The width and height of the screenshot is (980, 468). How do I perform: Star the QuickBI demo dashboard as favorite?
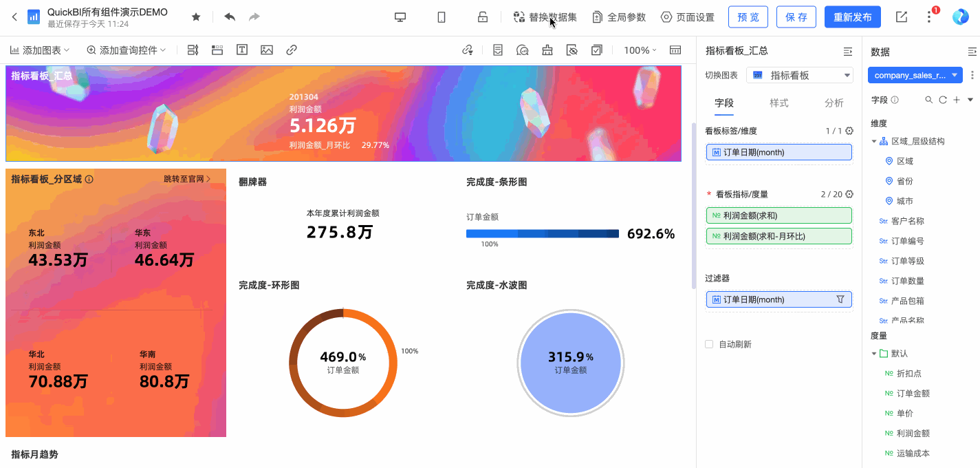click(x=196, y=17)
